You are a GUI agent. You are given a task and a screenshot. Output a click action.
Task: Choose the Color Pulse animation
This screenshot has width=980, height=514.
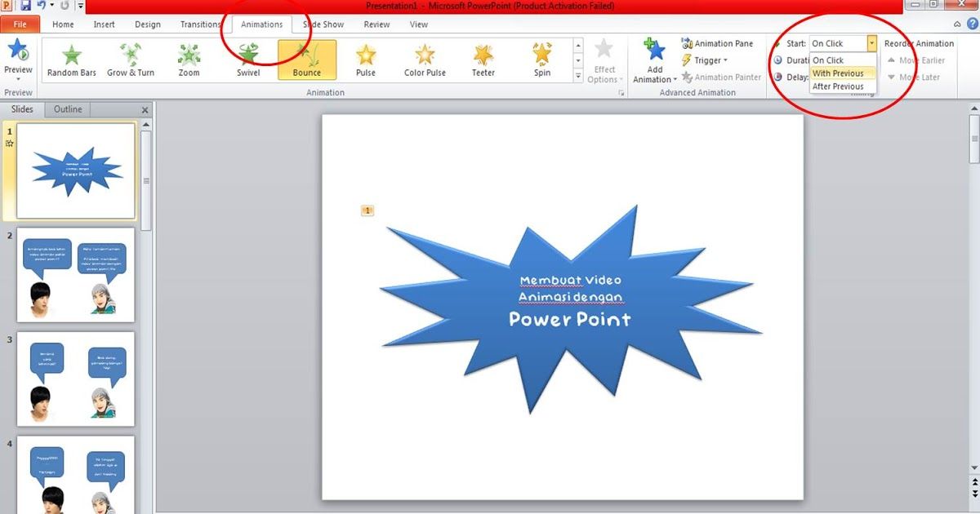click(x=425, y=60)
